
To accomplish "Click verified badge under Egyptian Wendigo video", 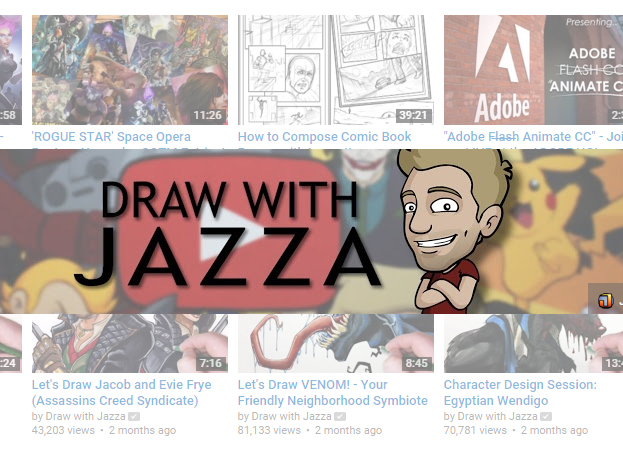I will pos(546,416).
